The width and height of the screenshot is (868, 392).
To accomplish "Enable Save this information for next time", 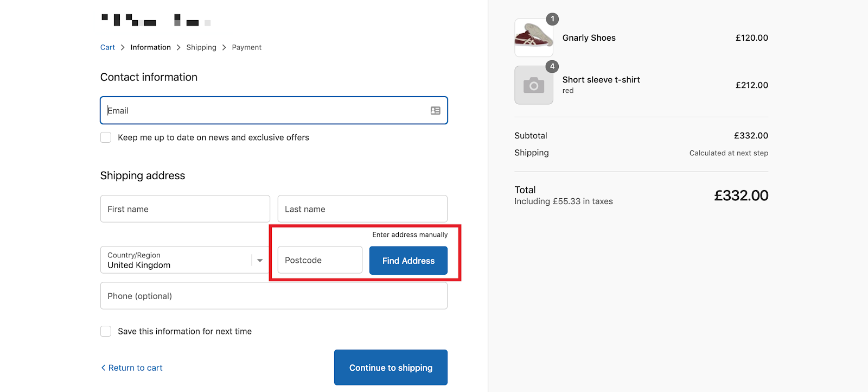I will click(x=106, y=331).
